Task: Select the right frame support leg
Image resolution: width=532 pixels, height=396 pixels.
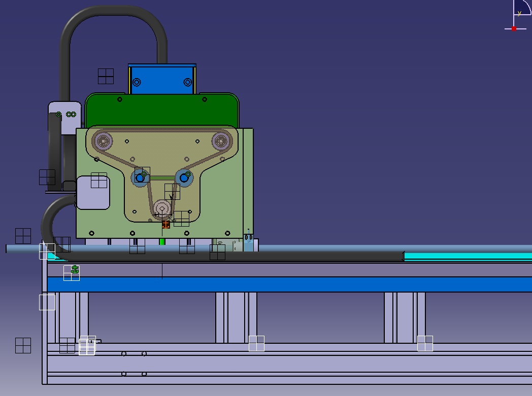Action: [x=405, y=317]
